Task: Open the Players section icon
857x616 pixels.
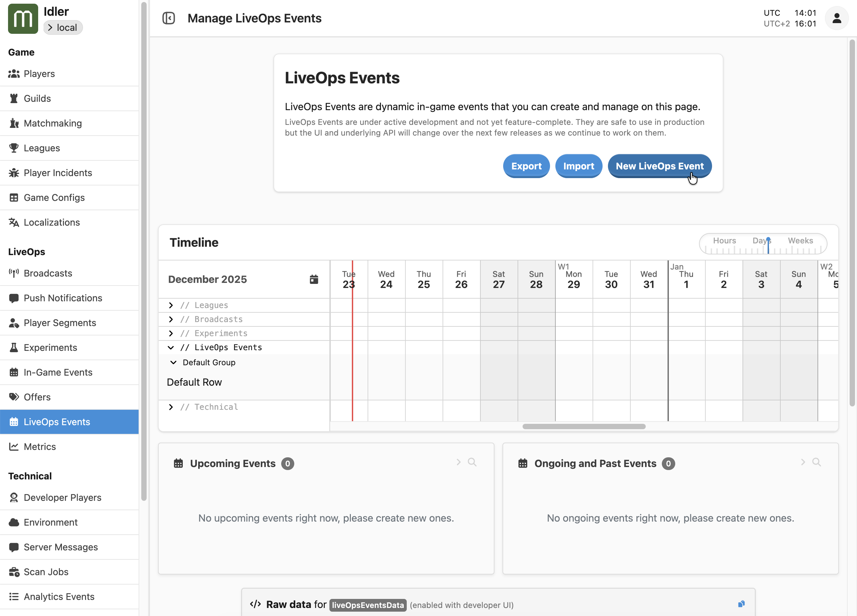Action: 14,74
